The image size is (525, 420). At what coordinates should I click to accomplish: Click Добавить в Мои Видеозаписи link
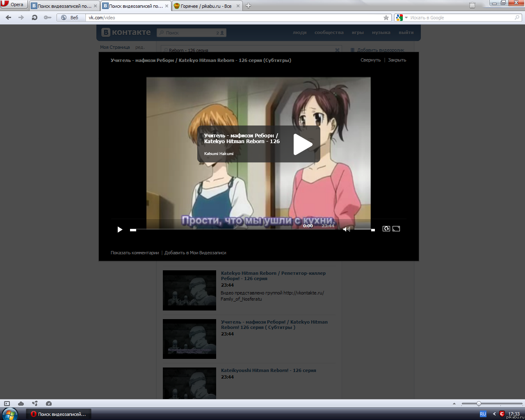[195, 253]
